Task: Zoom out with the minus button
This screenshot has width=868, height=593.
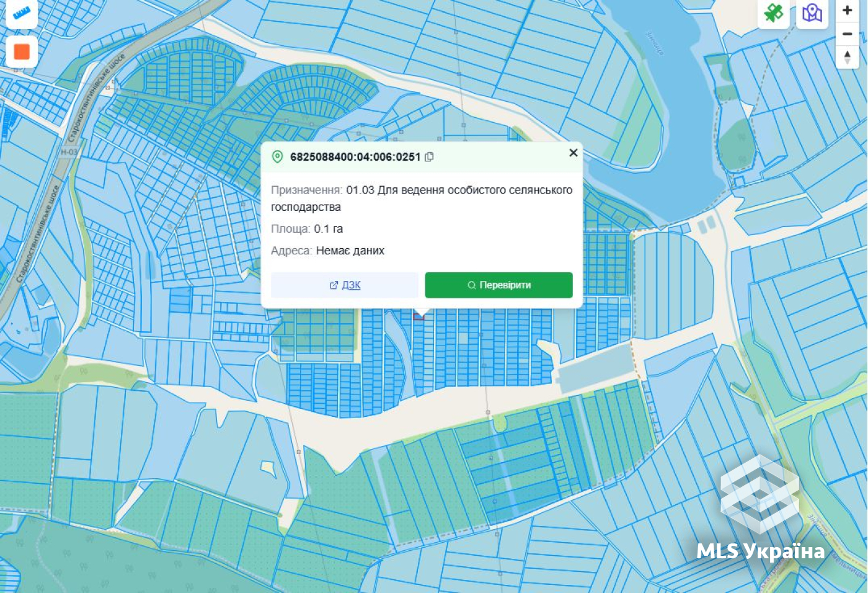Action: 848,33
